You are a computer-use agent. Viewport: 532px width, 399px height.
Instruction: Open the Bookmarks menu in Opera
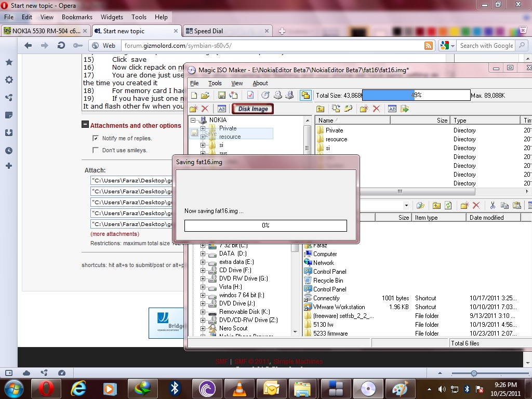(77, 17)
